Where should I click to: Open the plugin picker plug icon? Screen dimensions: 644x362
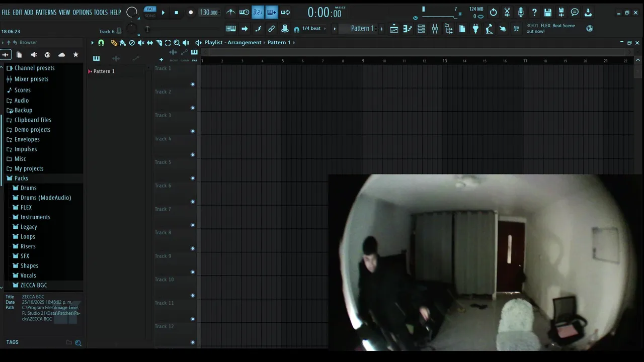[475, 29]
